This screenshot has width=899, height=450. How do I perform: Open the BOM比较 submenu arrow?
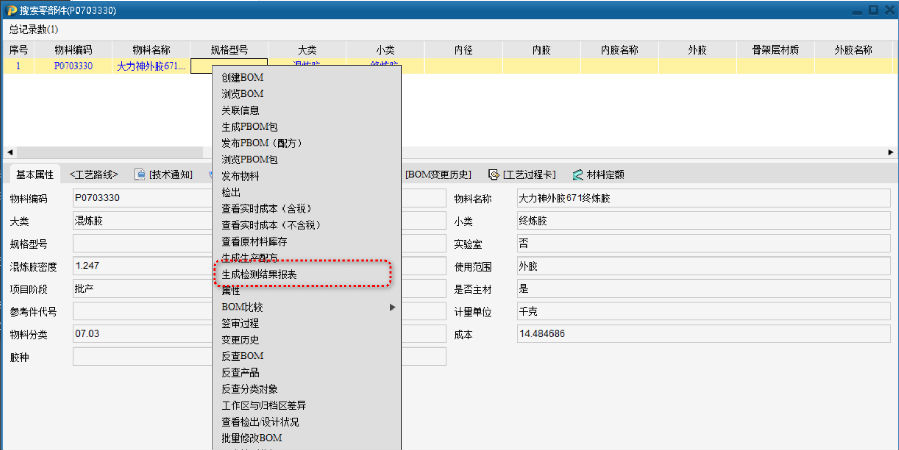393,307
